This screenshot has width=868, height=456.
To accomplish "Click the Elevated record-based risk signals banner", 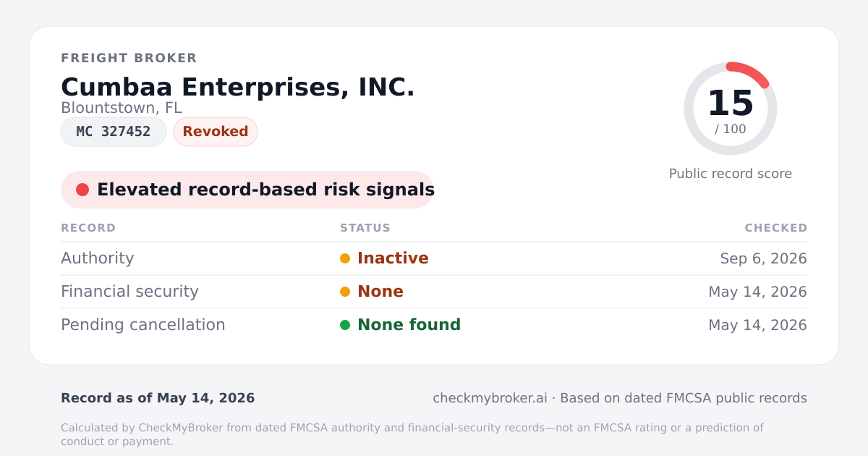I will pos(247,190).
